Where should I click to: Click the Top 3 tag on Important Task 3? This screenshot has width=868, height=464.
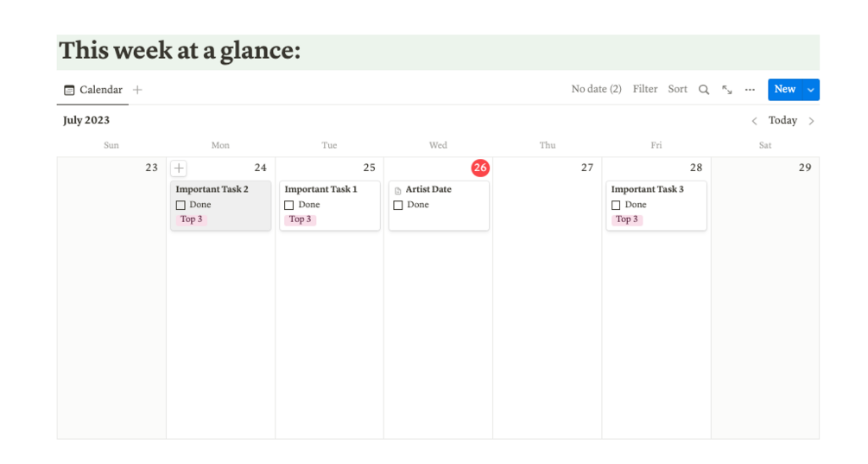click(x=627, y=219)
